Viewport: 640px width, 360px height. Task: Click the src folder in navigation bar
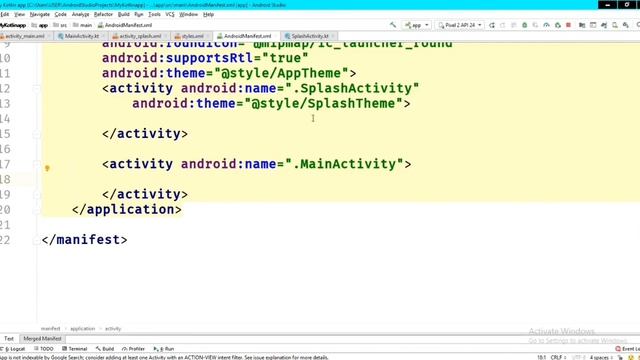(60, 25)
